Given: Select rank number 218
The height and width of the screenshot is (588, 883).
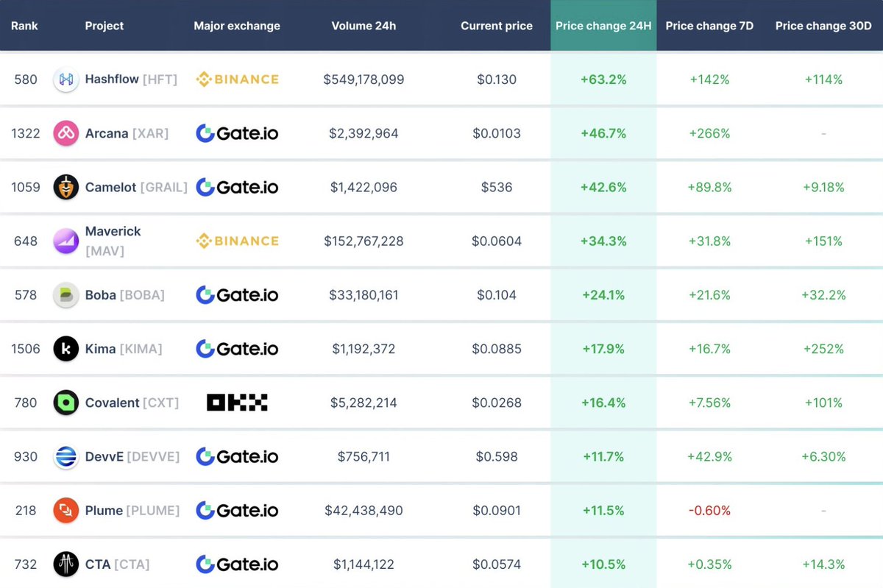Looking at the screenshot, I should click(x=25, y=510).
